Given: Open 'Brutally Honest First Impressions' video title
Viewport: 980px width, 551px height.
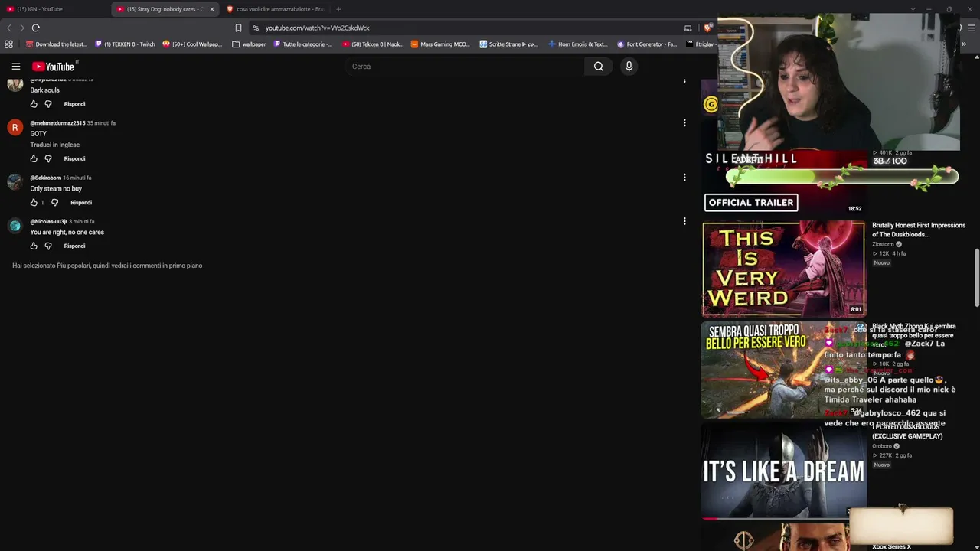Looking at the screenshot, I should pos(918,230).
